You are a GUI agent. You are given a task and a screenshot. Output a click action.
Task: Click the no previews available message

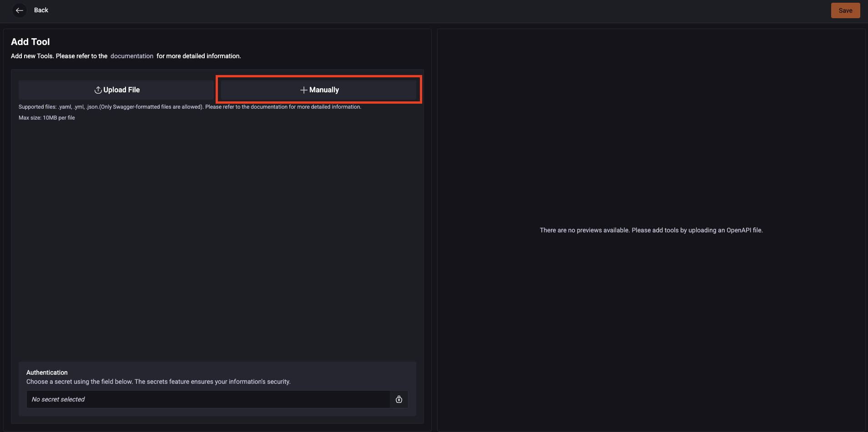click(651, 230)
